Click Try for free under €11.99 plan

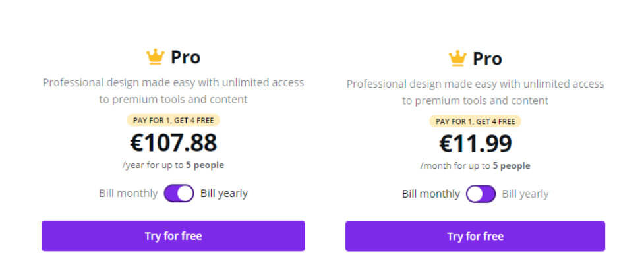[x=475, y=236]
